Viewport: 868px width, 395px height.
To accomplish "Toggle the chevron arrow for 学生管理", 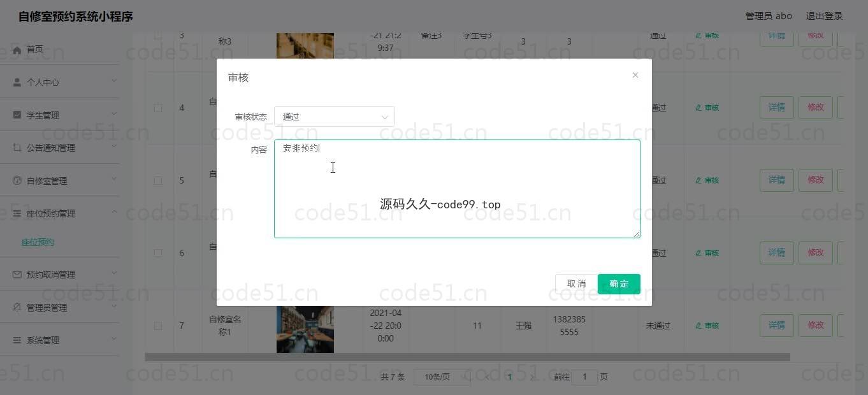I will [x=114, y=114].
